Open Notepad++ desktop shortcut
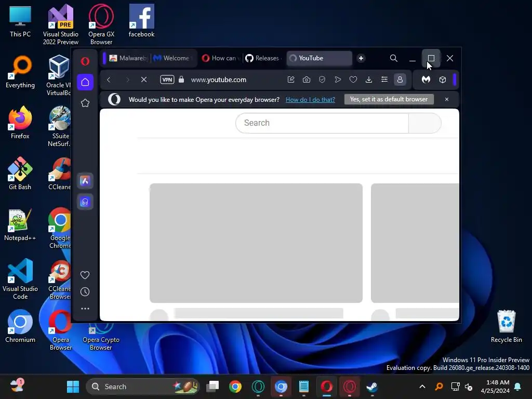The width and height of the screenshot is (532, 399). (20, 224)
